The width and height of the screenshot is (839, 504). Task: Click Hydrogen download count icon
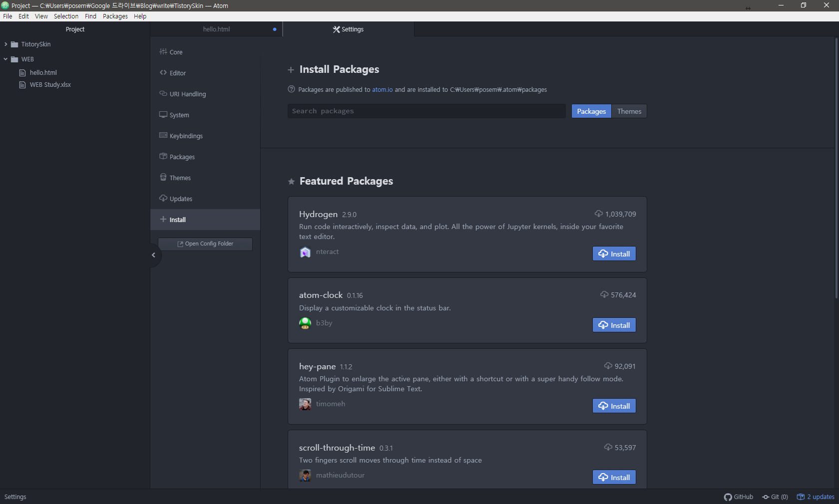click(598, 214)
